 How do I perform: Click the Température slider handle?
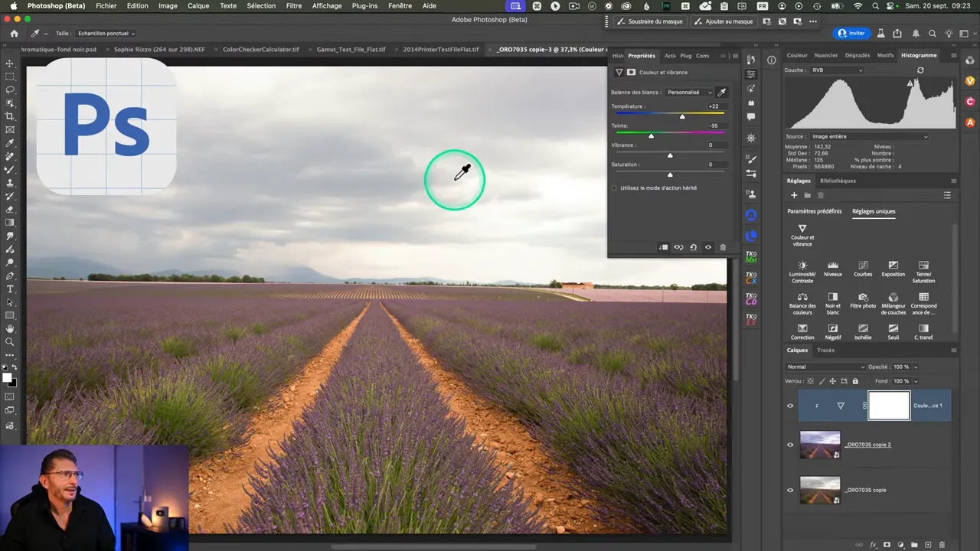click(x=682, y=116)
